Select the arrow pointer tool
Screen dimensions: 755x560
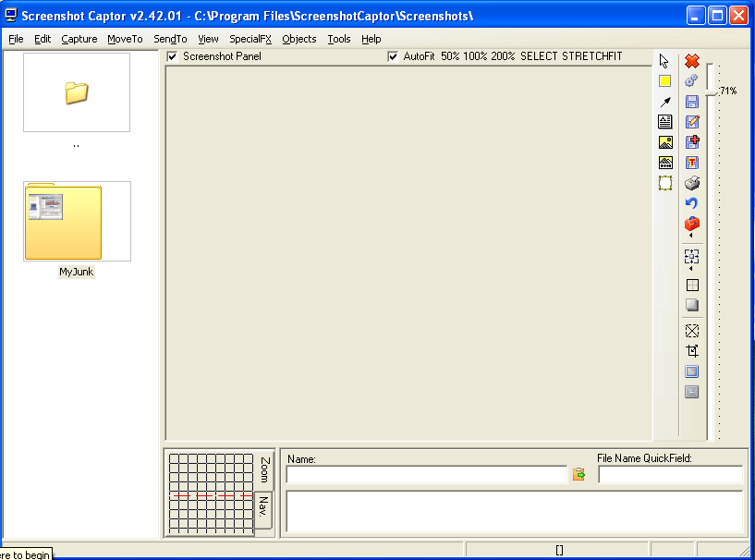click(664, 61)
